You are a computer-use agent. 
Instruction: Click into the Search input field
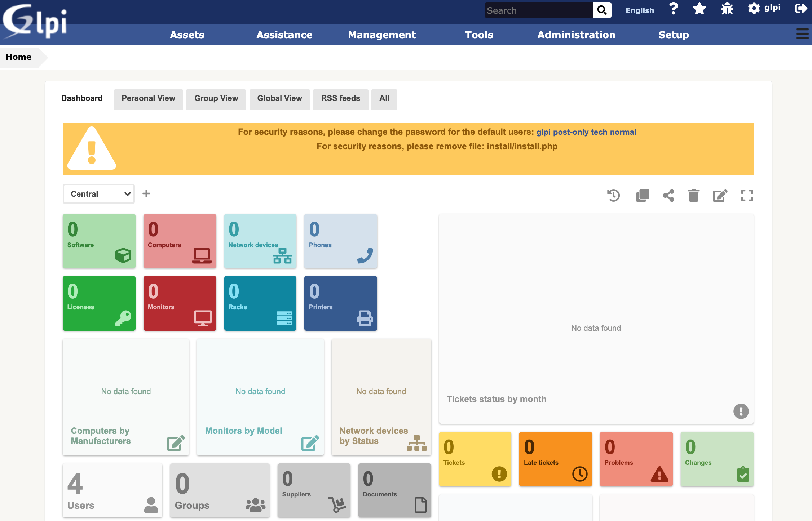[538, 10]
